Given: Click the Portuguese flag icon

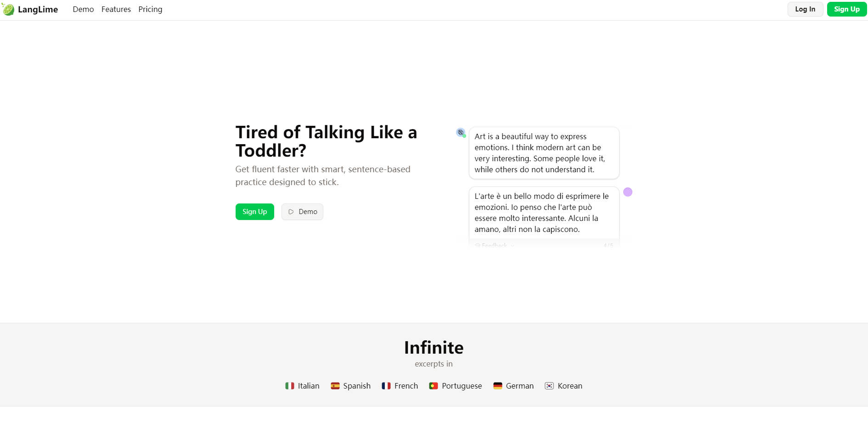Looking at the screenshot, I should [x=434, y=386].
